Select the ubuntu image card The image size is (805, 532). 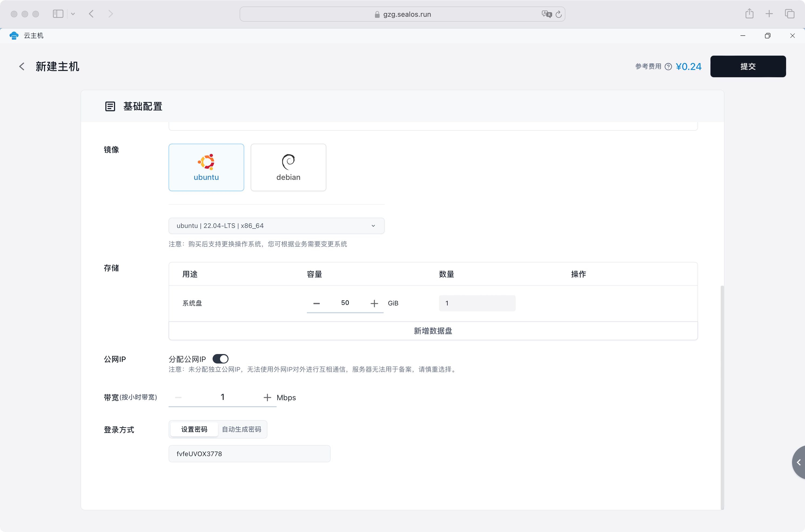tap(206, 167)
